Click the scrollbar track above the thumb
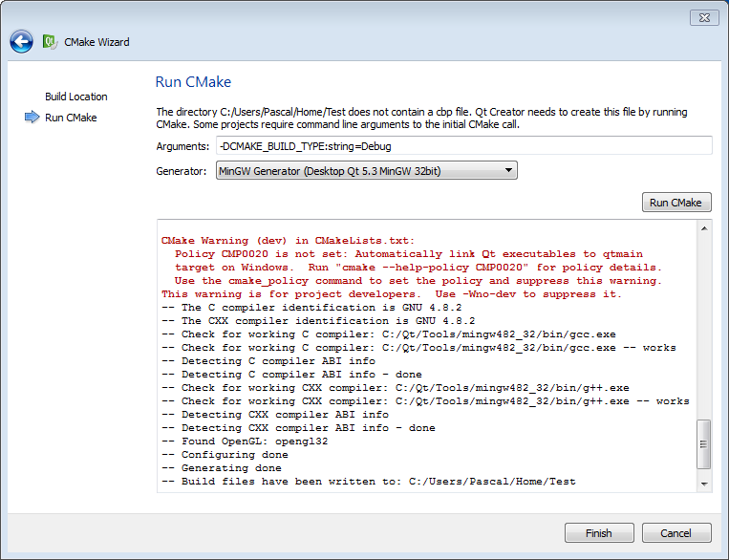Image resolution: width=729 pixels, height=560 pixels. pos(704,325)
